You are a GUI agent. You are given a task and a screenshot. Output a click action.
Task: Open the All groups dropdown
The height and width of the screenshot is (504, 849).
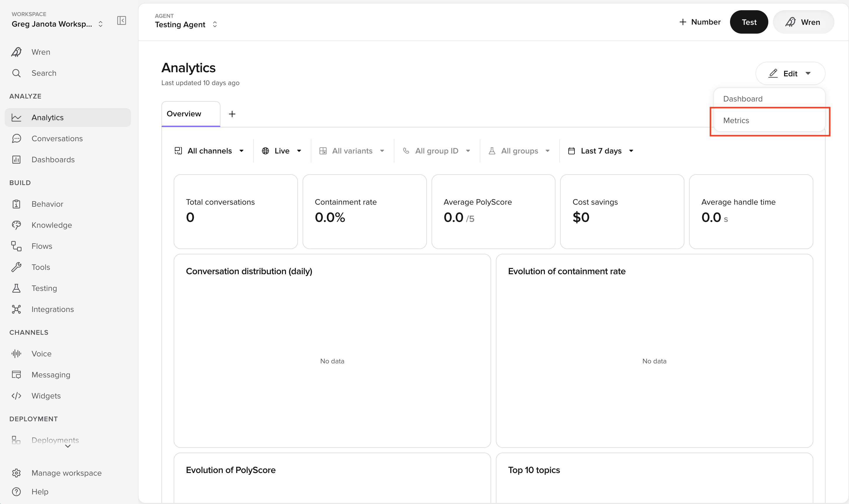click(520, 151)
